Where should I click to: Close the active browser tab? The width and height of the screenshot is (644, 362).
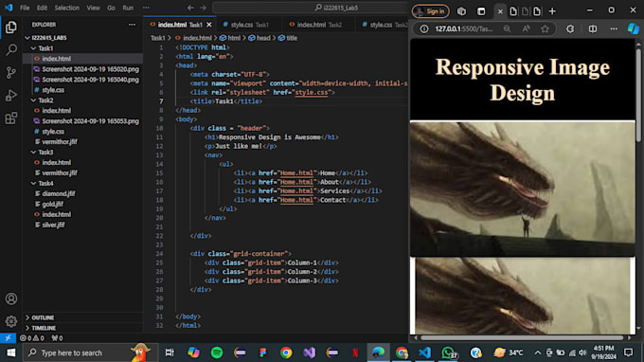(x=500, y=11)
